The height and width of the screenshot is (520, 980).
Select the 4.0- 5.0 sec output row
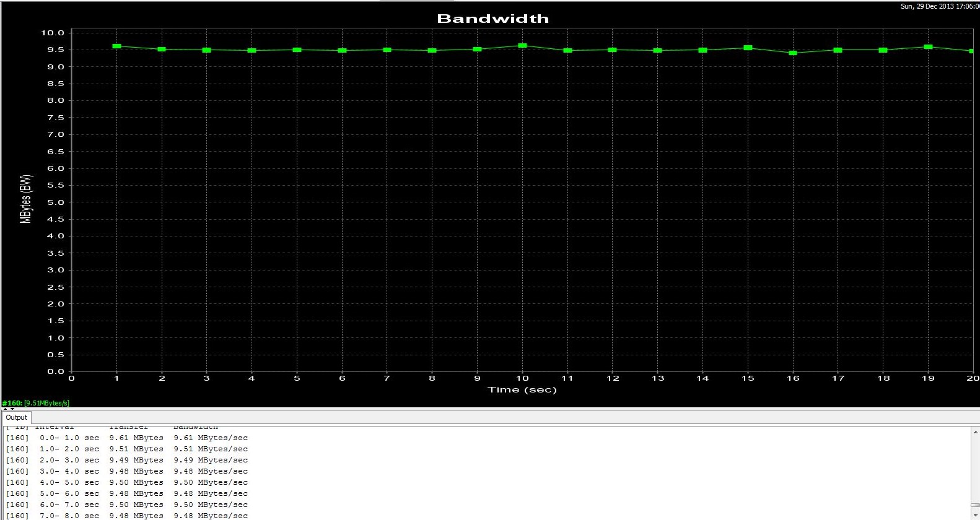click(126, 482)
